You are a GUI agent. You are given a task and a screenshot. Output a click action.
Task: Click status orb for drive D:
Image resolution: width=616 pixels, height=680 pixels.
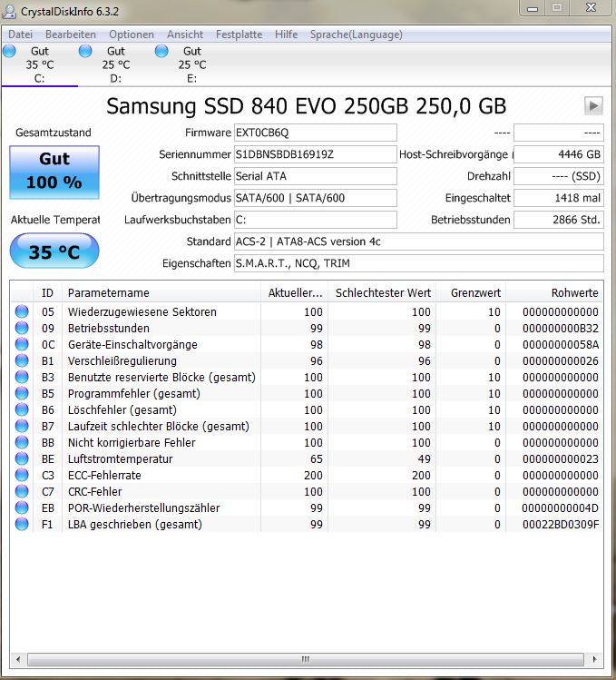point(85,51)
